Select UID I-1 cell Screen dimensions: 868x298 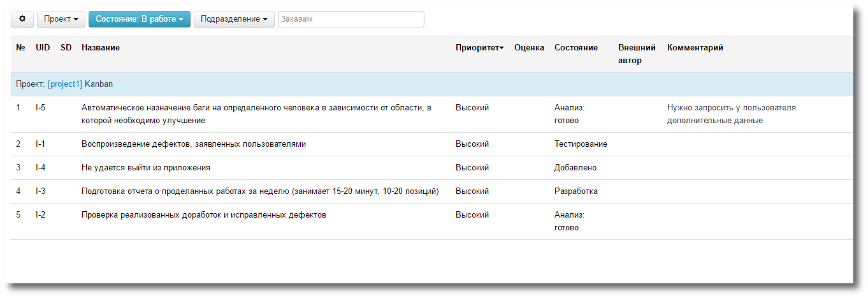[x=40, y=144]
